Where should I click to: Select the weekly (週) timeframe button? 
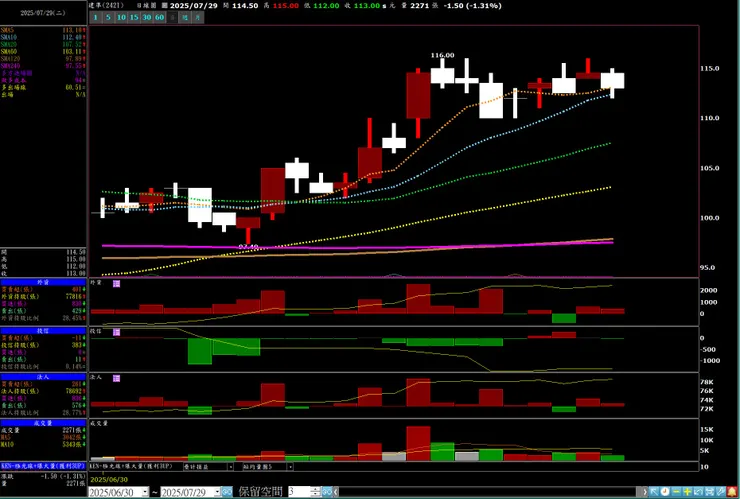click(185, 17)
